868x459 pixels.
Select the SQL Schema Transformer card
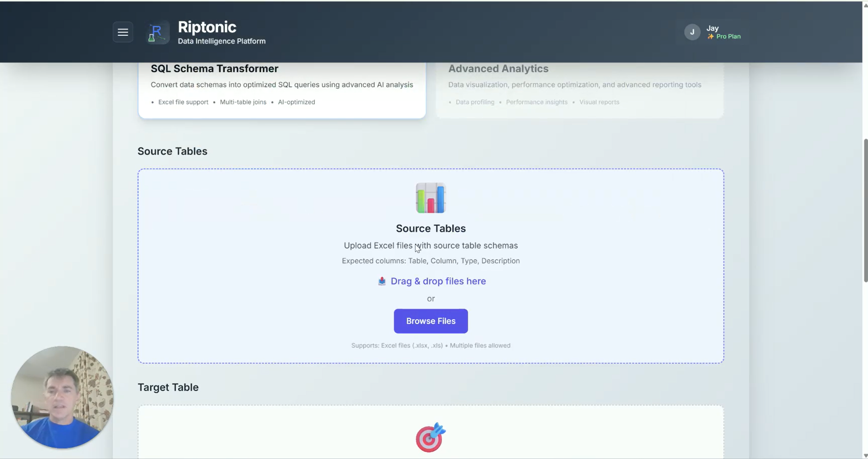tap(282, 90)
